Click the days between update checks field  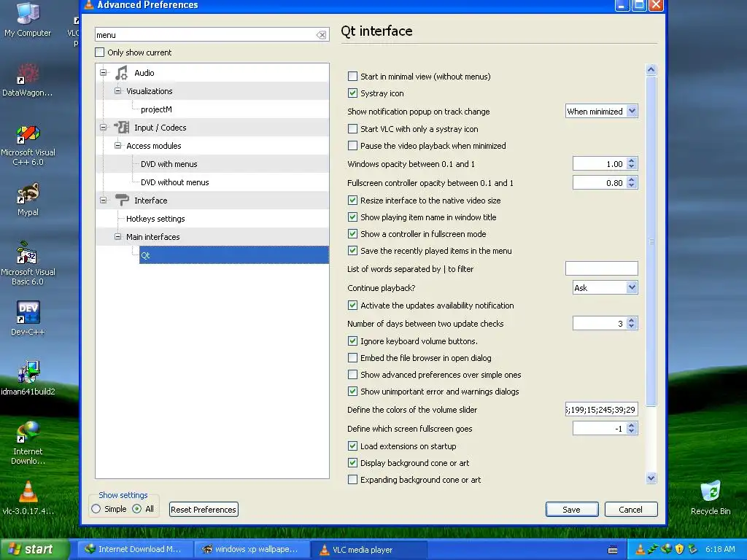point(600,323)
